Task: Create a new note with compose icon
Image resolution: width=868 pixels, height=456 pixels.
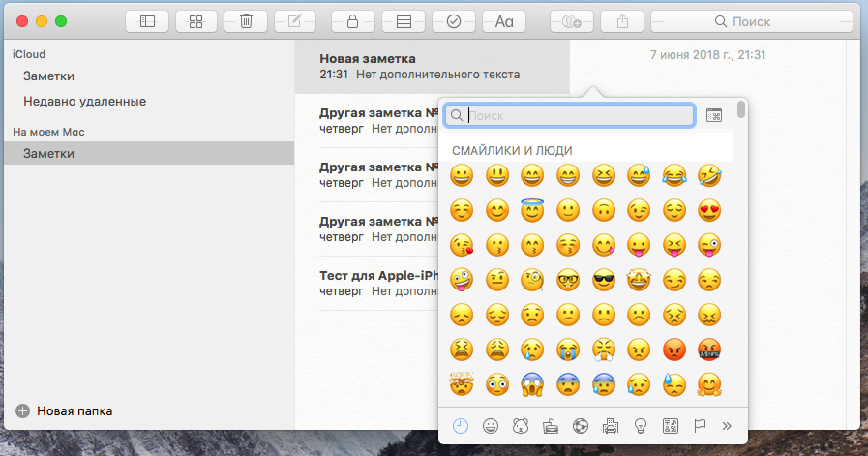Action: point(294,21)
